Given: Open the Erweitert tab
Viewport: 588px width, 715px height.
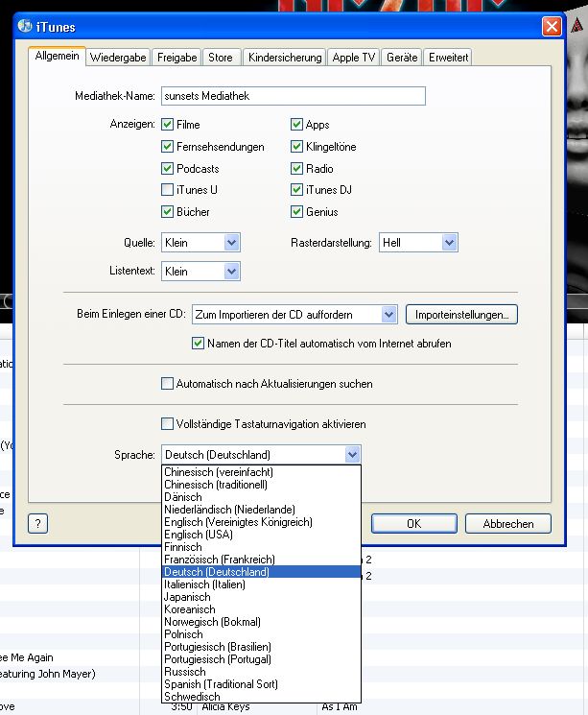Looking at the screenshot, I should [x=449, y=58].
